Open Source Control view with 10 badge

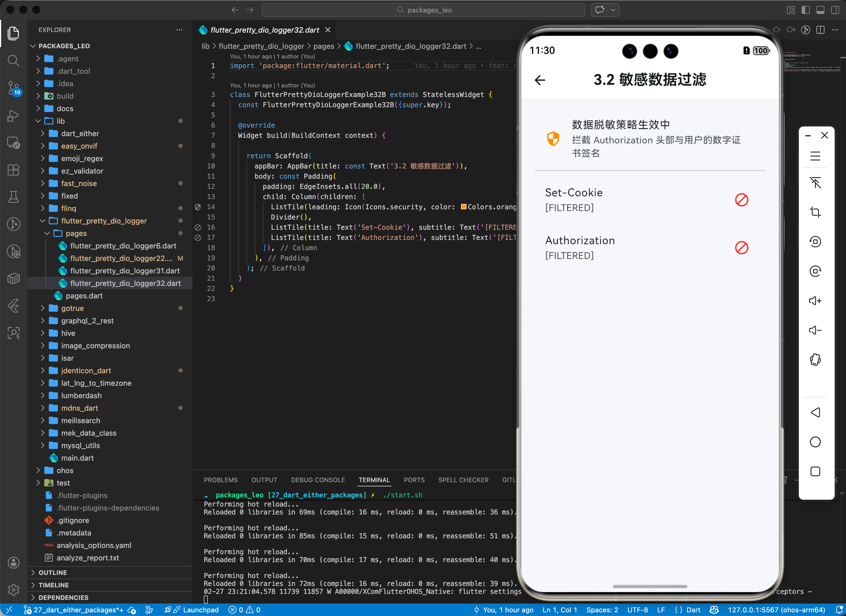click(13, 88)
